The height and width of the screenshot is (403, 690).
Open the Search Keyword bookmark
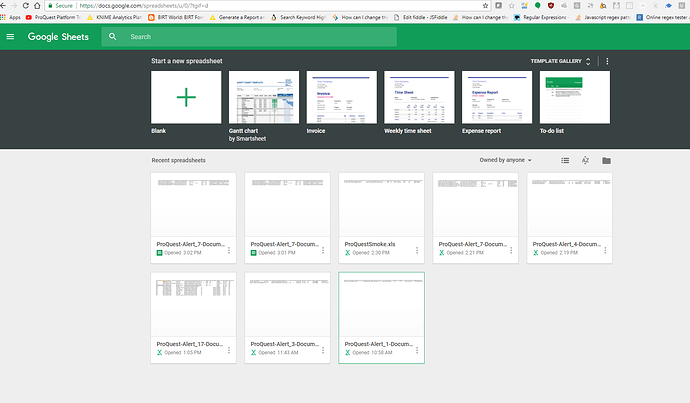pos(298,18)
